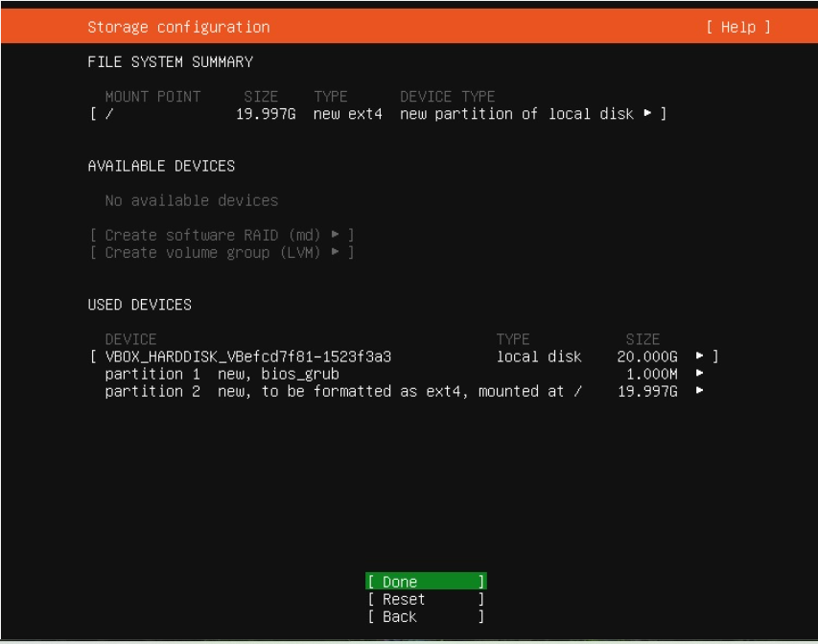Click the 19.997G size in used devices

pyautogui.click(x=647, y=392)
